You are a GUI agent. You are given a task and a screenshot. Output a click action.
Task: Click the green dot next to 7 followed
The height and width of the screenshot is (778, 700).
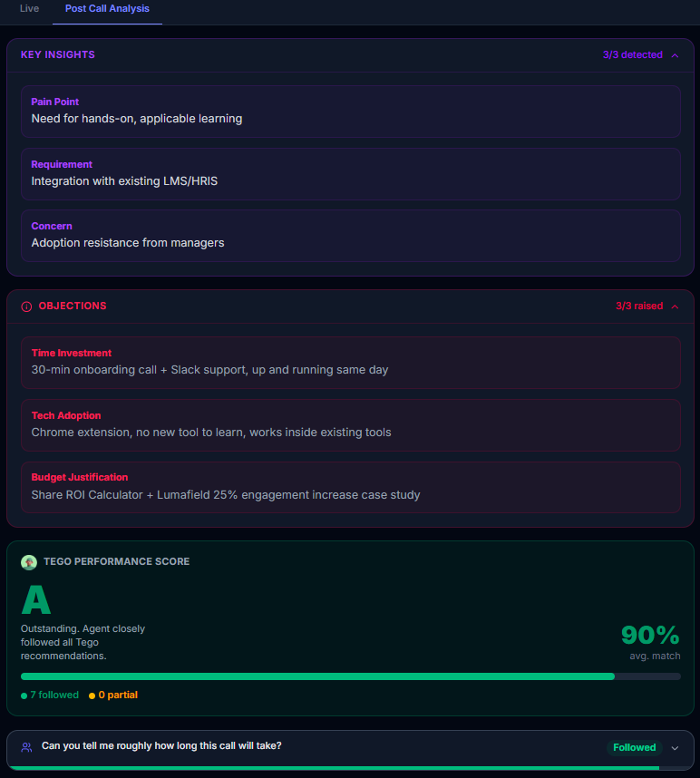[x=24, y=695]
